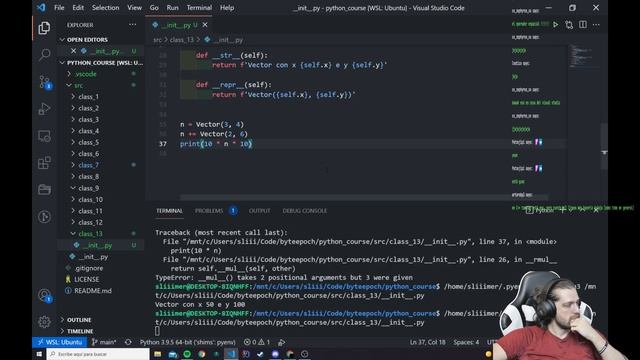Click the Python 3.9.5 64-bit interpreter selector

click(188, 342)
